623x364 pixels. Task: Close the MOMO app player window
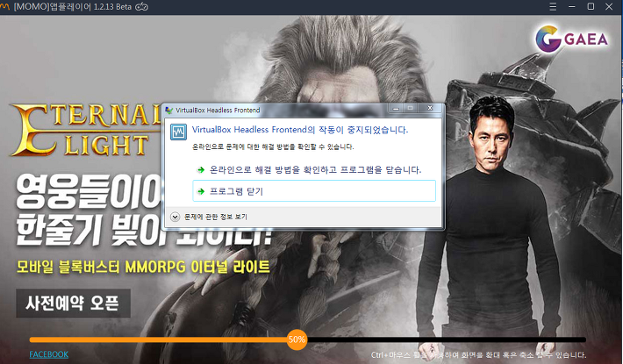click(609, 7)
